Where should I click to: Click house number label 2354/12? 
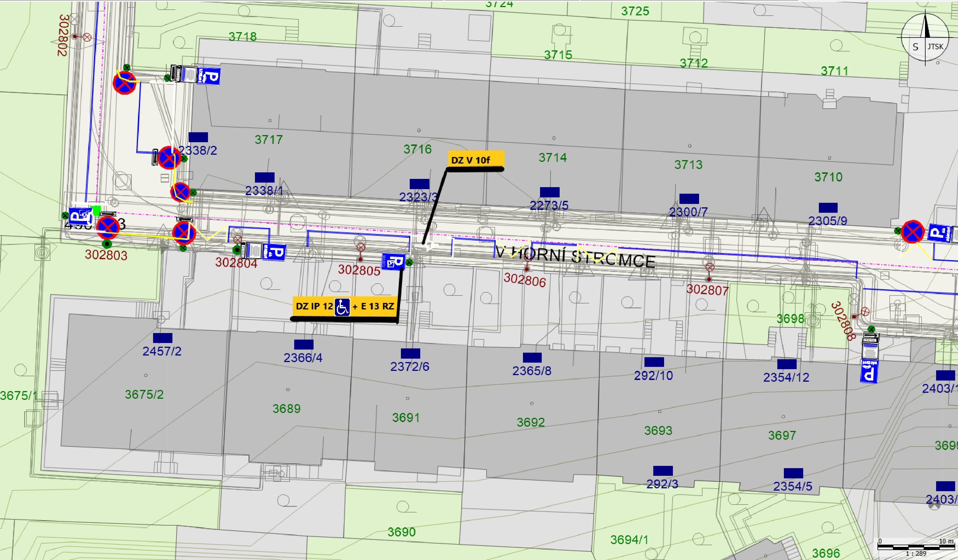[786, 377]
